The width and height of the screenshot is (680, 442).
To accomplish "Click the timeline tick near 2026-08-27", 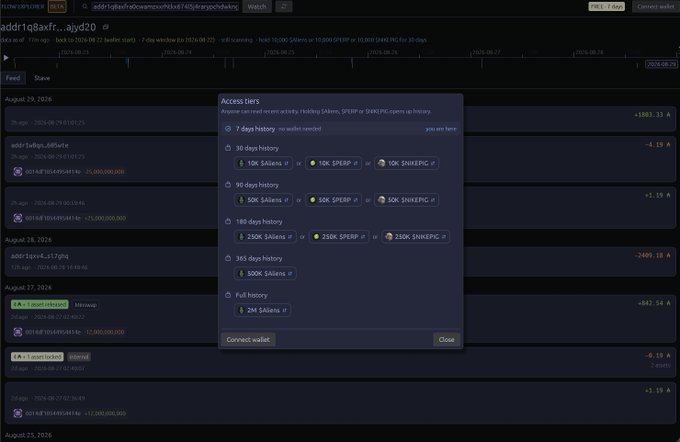I will [481, 63].
